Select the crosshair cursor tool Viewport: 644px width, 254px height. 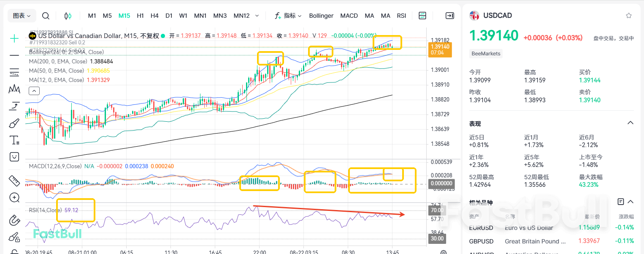(14, 38)
